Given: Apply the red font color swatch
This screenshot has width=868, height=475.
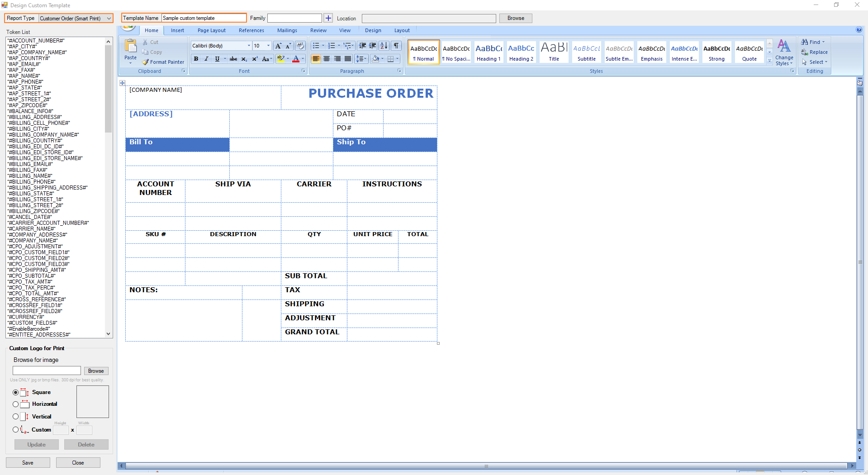Looking at the screenshot, I should [296, 59].
